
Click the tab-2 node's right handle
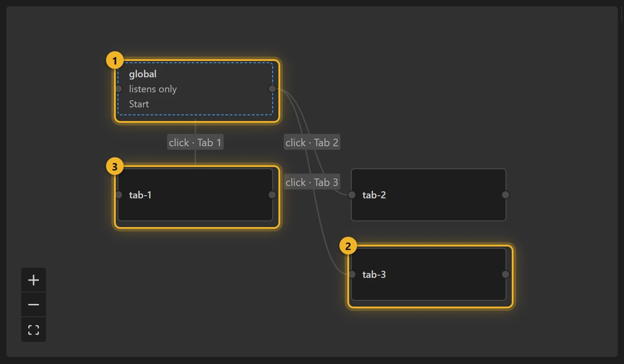click(x=506, y=195)
